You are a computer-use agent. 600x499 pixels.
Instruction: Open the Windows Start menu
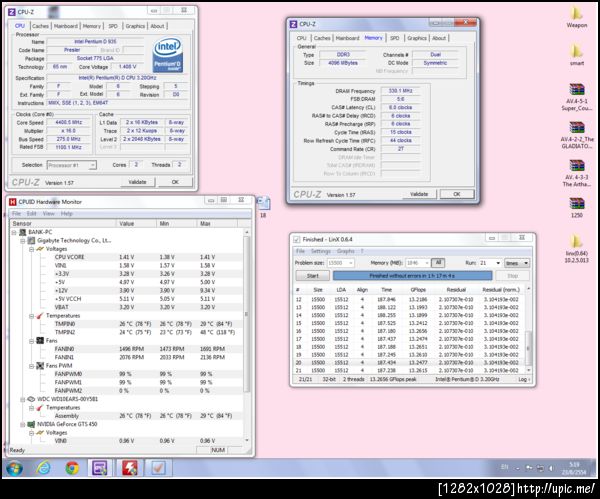(15, 468)
